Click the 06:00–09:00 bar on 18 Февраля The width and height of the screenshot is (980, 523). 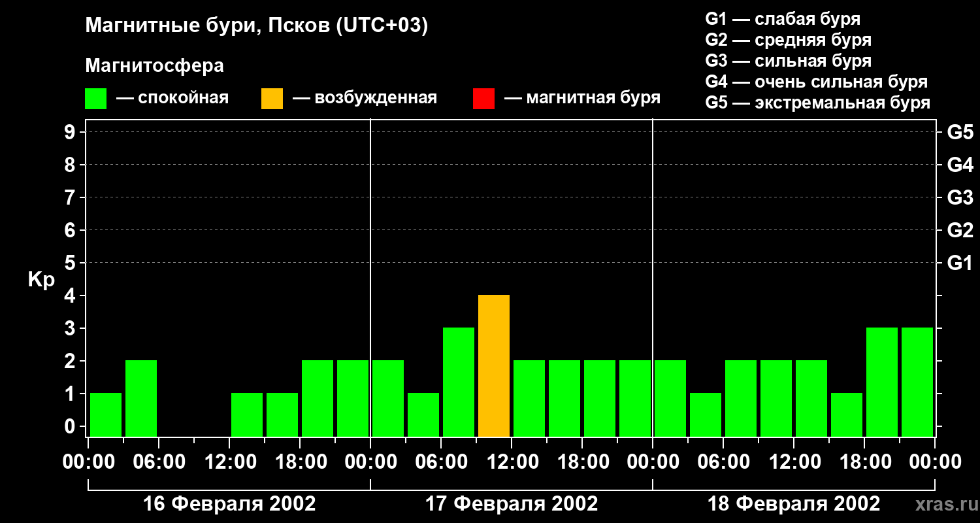point(741,398)
